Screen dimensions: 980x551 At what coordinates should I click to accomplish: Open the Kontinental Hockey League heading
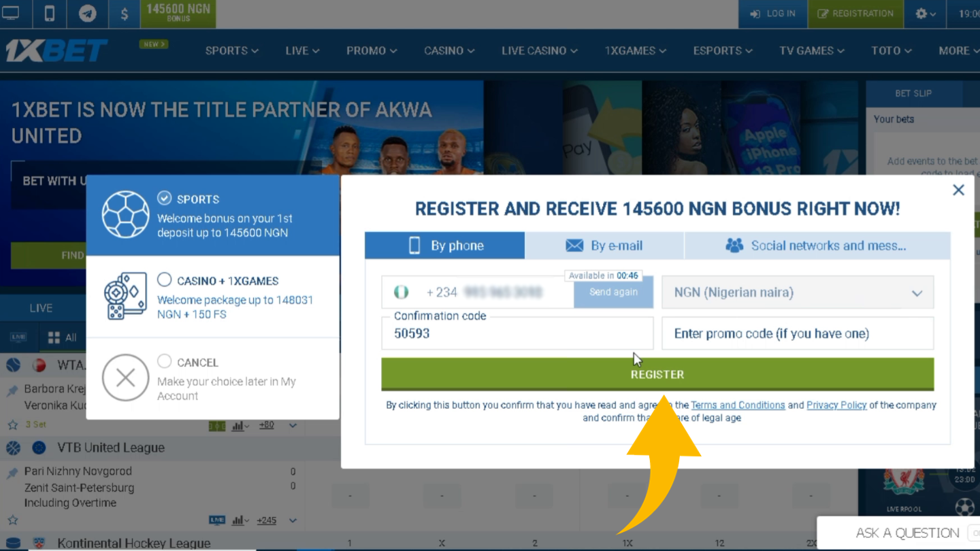(x=133, y=543)
